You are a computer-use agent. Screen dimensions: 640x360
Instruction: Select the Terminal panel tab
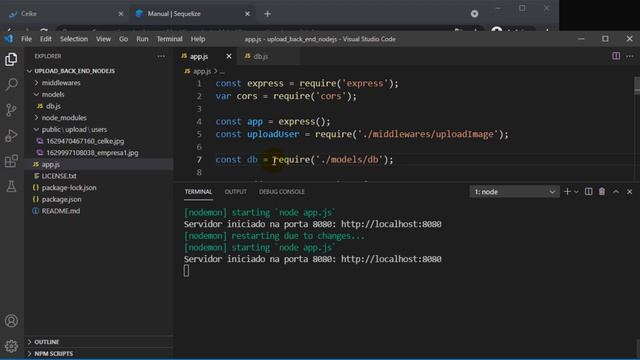click(x=198, y=191)
